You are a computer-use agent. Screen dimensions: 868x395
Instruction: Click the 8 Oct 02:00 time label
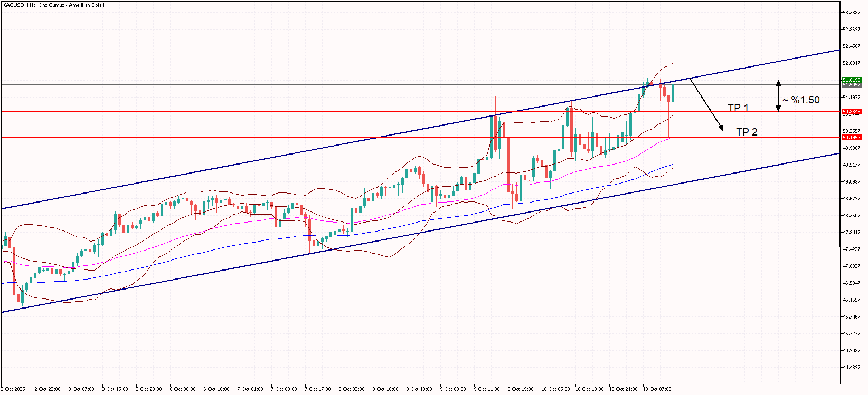click(x=352, y=389)
